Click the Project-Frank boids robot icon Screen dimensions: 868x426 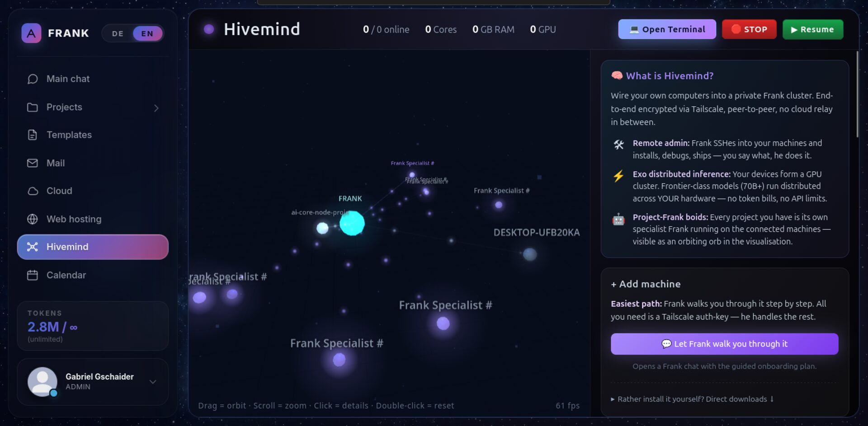tap(618, 220)
